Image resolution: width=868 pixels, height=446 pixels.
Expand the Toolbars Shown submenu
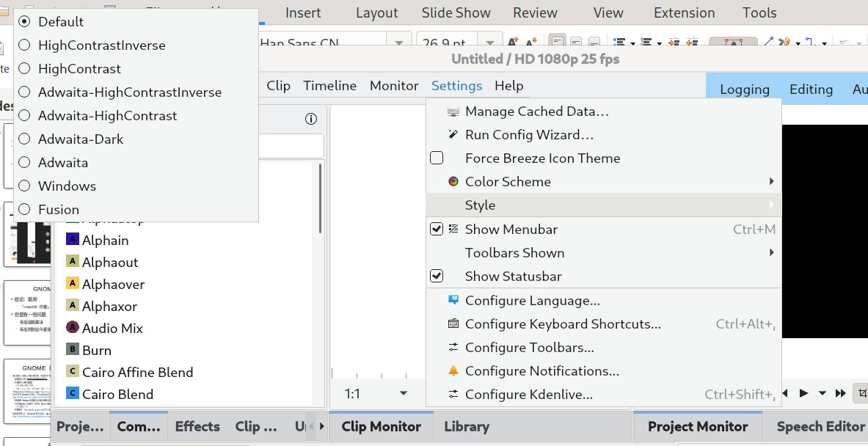point(603,253)
